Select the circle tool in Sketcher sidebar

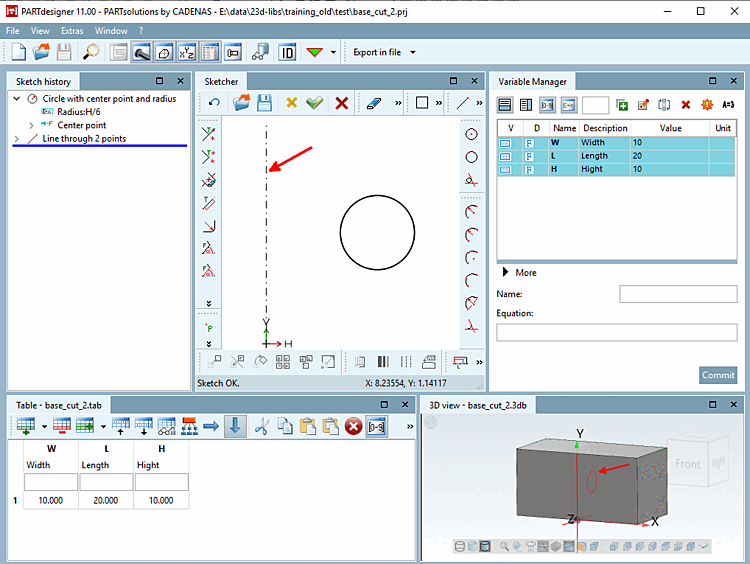coord(471,157)
